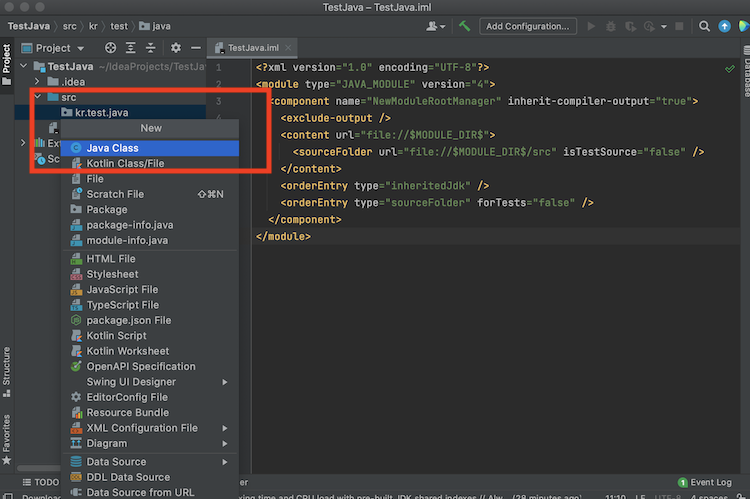Choose Data Source from URL item
Image resolution: width=750 pixels, height=499 pixels.
[150, 492]
